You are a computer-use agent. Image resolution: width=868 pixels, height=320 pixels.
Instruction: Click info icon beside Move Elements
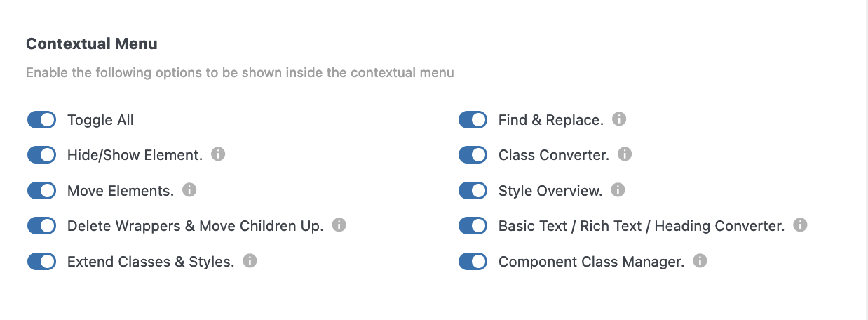point(189,189)
